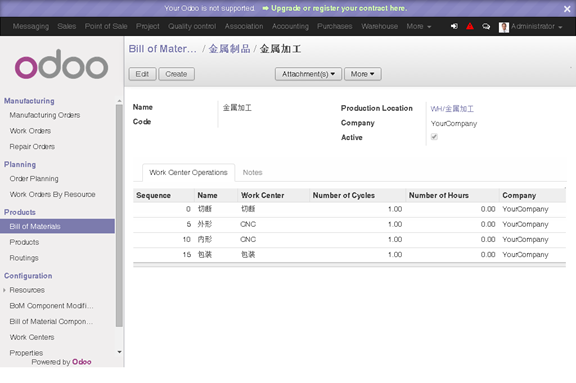This screenshot has width=576, height=383.
Task: Click the Configuration section heading
Action: pyautogui.click(x=28, y=276)
